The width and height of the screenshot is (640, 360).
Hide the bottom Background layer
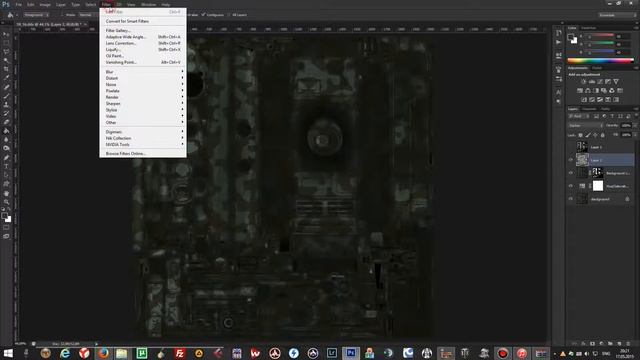(x=571, y=199)
